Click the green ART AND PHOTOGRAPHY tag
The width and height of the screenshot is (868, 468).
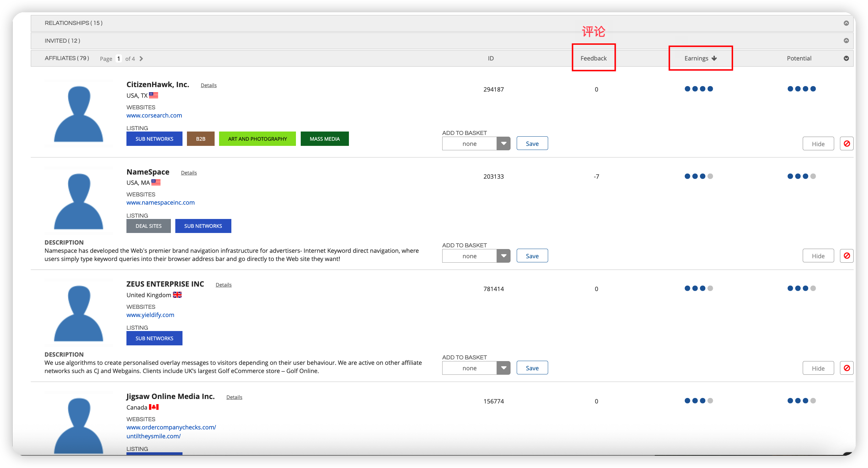click(x=257, y=139)
